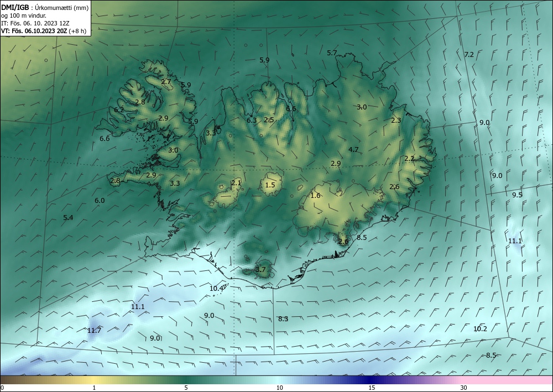Click the 2.7 value in the Westfjords
Viewport: 553px width, 392px height.
coord(166,82)
